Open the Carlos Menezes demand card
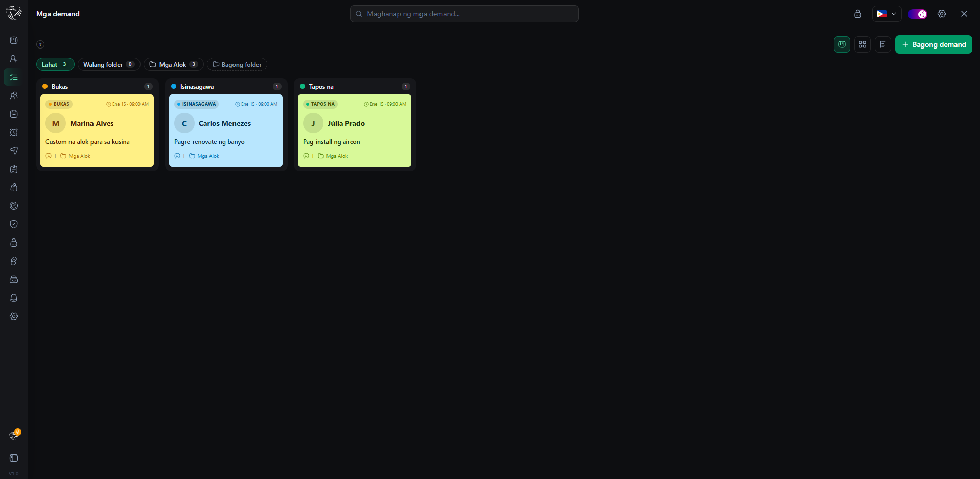This screenshot has height=479, width=980. 226,131
